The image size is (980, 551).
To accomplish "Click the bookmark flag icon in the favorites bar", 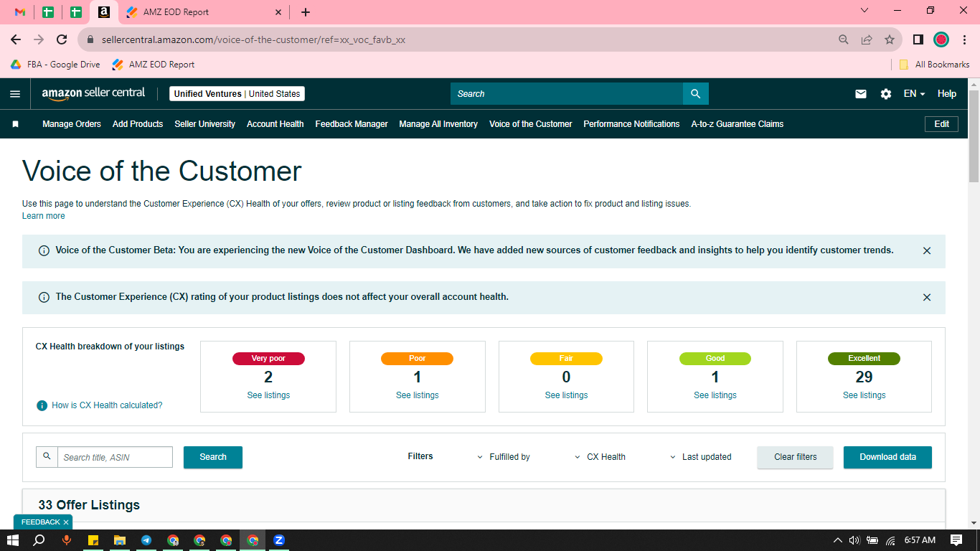I will 16,124.
